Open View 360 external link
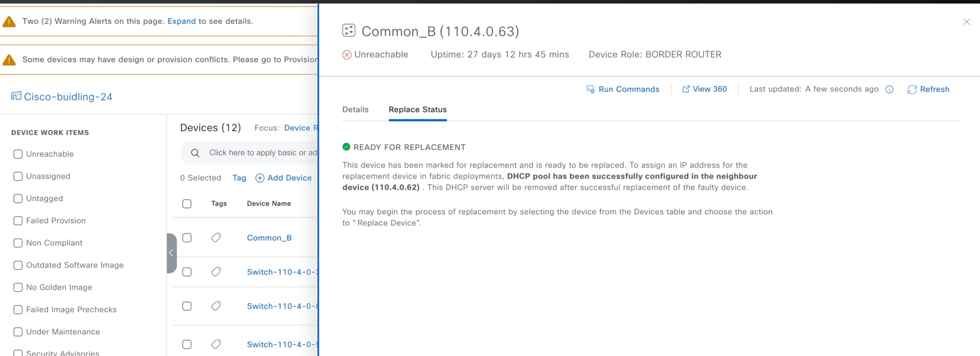Viewport: 980px width, 356px height. pyautogui.click(x=705, y=89)
